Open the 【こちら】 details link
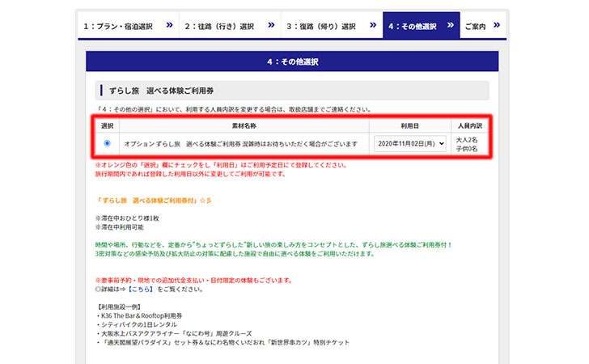Viewport: 589px width, 364px height. click(x=141, y=290)
